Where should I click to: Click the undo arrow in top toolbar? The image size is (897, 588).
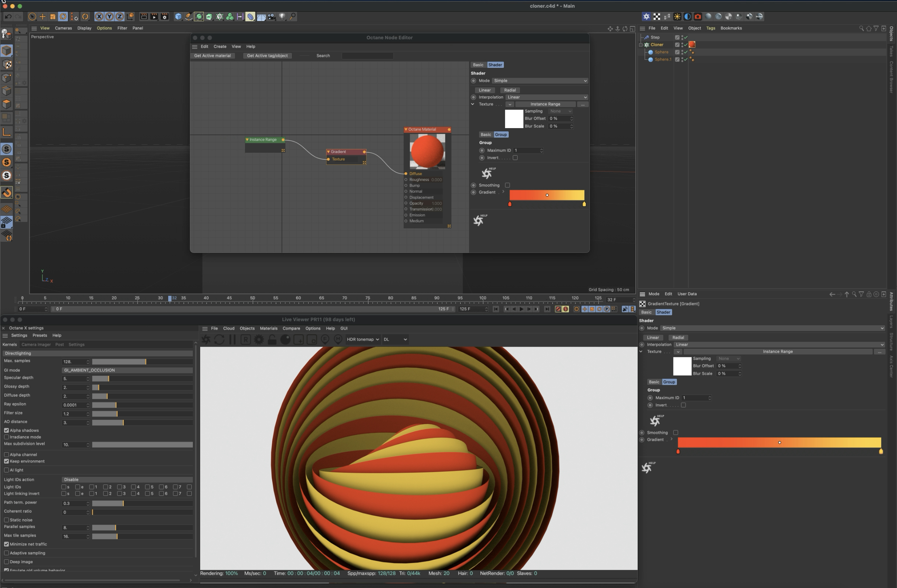click(x=8, y=17)
